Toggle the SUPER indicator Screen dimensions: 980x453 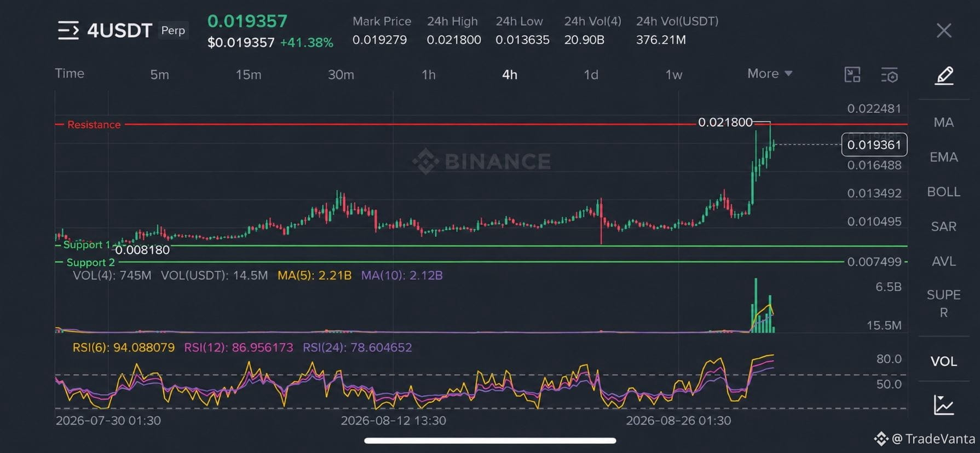coord(944,304)
